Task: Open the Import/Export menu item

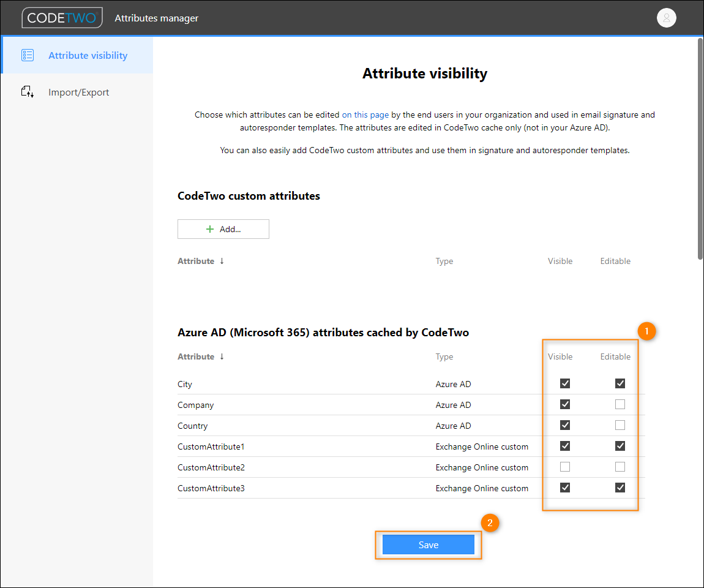Action: click(77, 92)
